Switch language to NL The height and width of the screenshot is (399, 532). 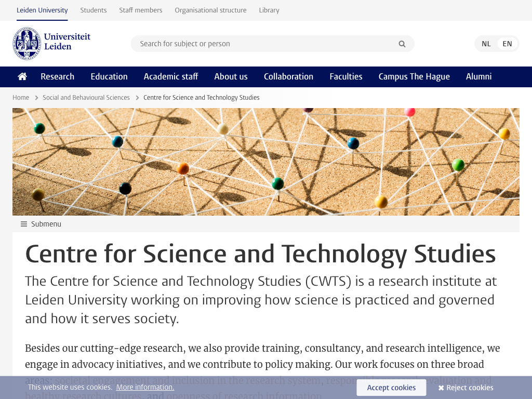(x=486, y=44)
